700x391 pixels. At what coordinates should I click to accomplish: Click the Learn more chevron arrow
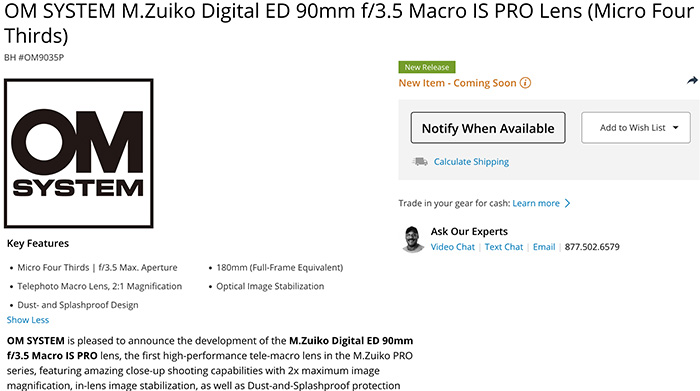[567, 204]
